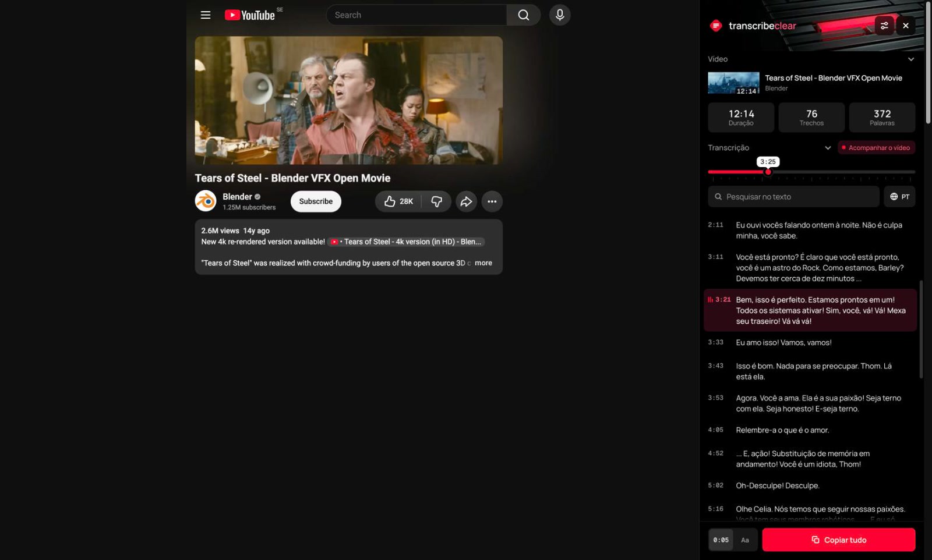
Task: Click the transcript timeline slider handle
Action: 768,172
